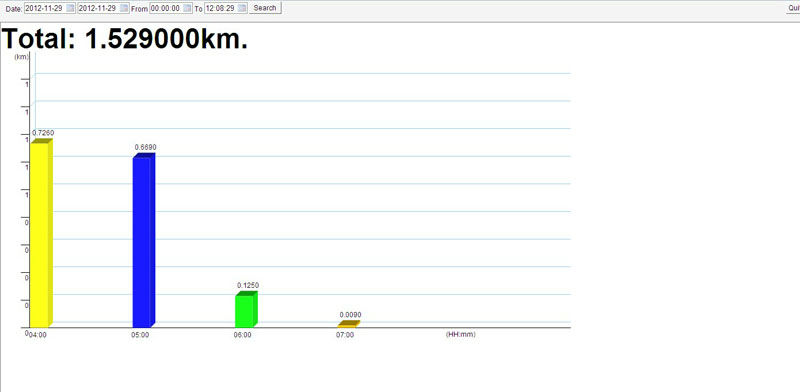
Task: Click the To time field 12:08:29
Action: point(226,8)
